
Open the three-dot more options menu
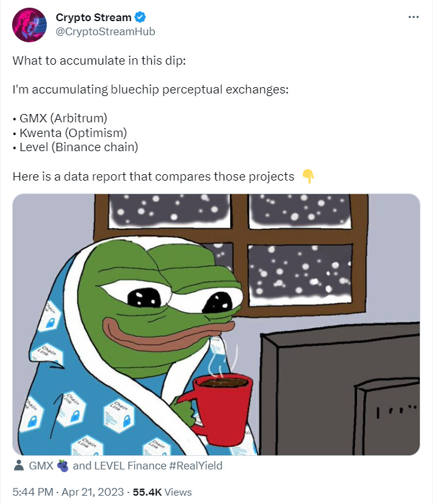[x=413, y=17]
